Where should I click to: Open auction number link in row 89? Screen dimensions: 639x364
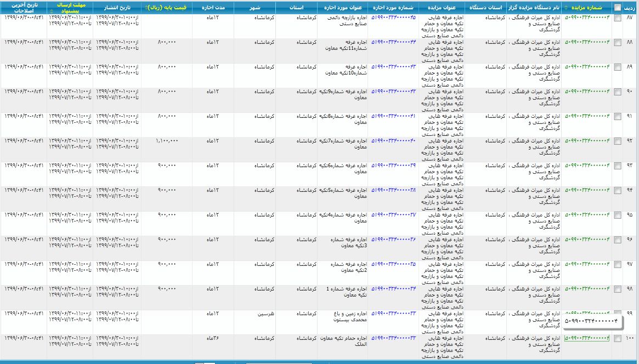(x=587, y=67)
